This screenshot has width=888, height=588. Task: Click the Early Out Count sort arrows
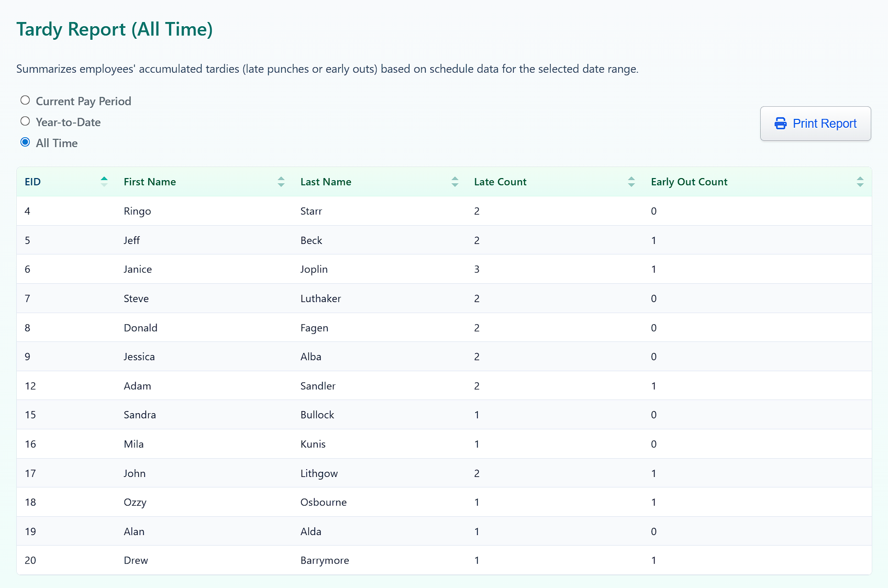(x=860, y=182)
